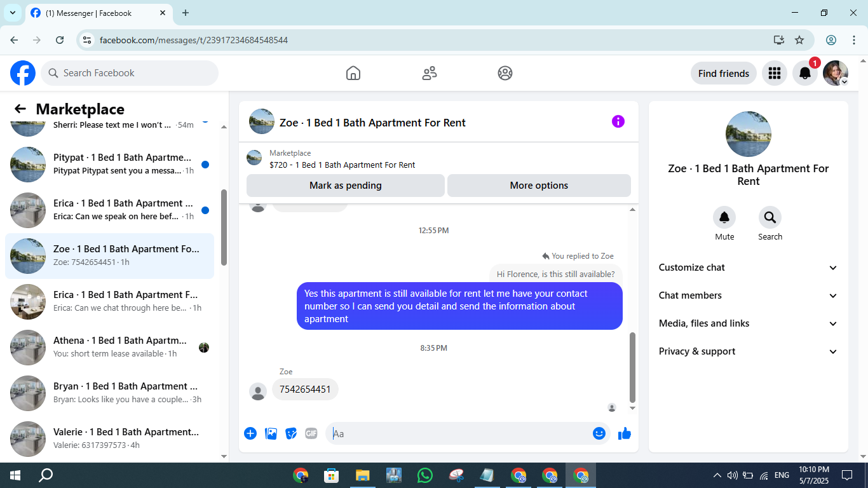Click the browser address bar URL

[194, 40]
